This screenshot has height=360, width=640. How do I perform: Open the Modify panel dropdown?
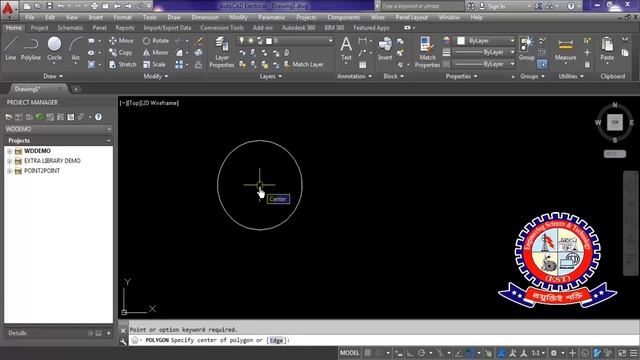(x=156, y=76)
